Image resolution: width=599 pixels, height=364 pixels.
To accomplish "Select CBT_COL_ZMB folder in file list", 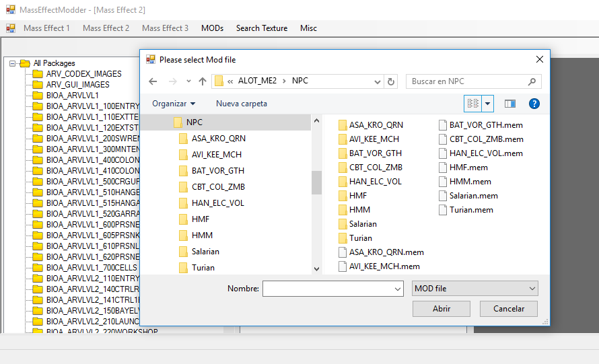I will [371, 168].
